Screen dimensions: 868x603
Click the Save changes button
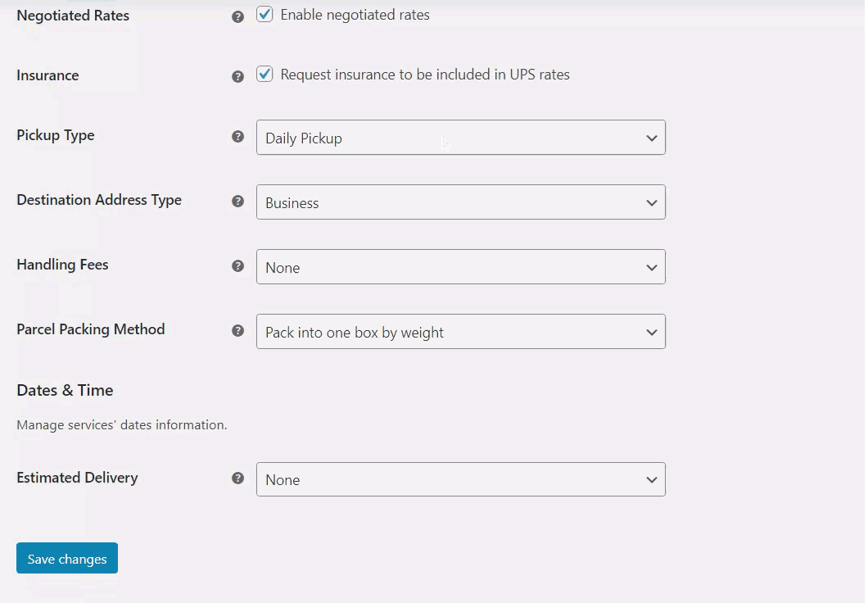(x=67, y=559)
